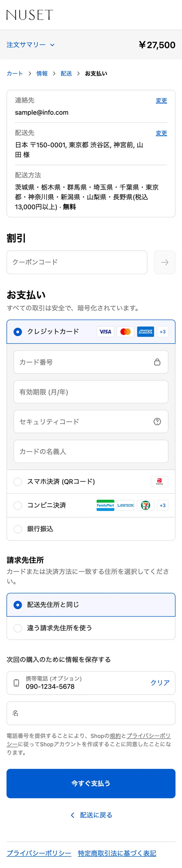Screen dimensions: 182x868
Task: Select スマホ決済 (QRコード) payment option
Action: point(18,482)
